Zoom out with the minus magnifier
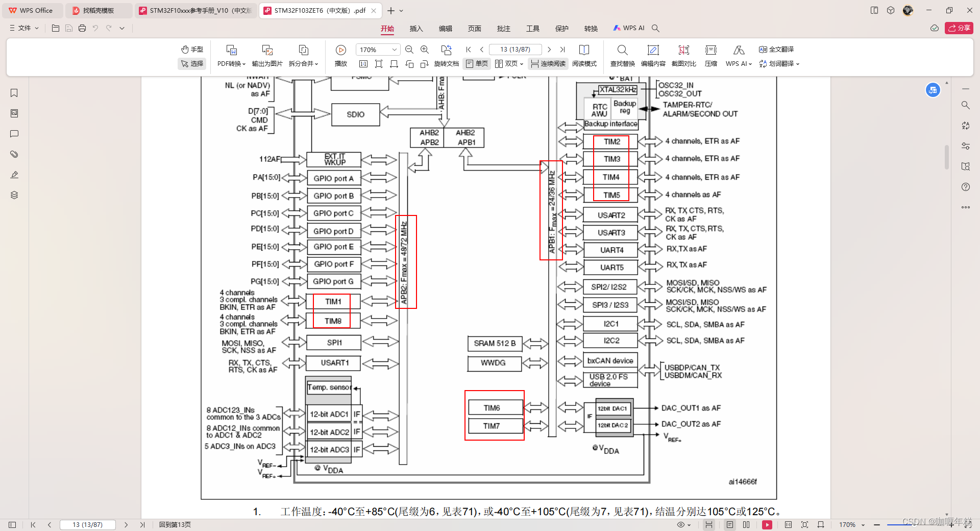Screen dimensions: 980x531 [409, 50]
